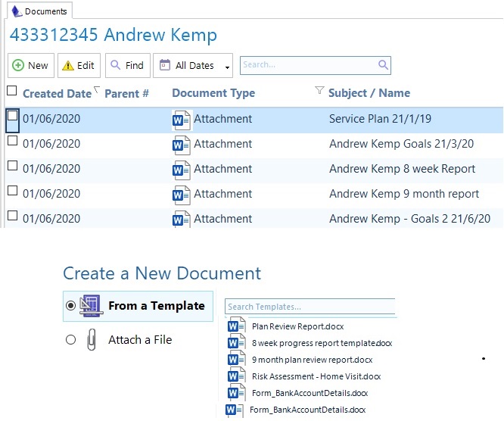Click the Find button
This screenshot has width=504, height=421.
point(128,66)
